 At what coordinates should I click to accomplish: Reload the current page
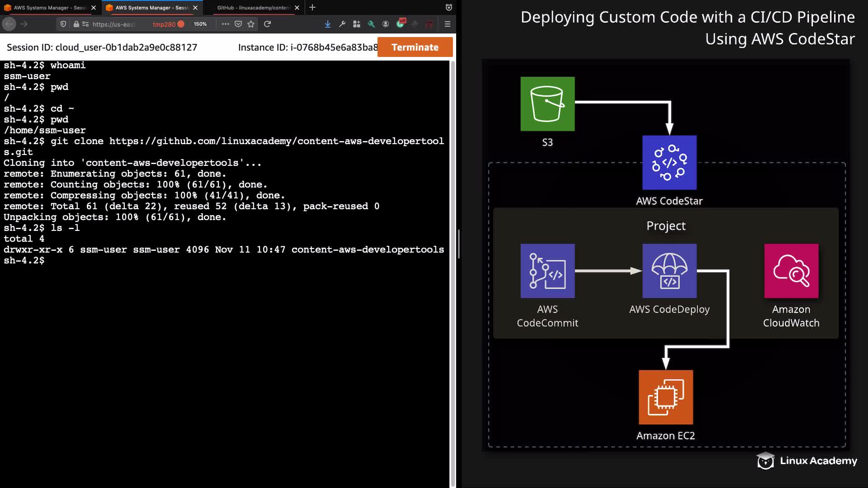[267, 24]
